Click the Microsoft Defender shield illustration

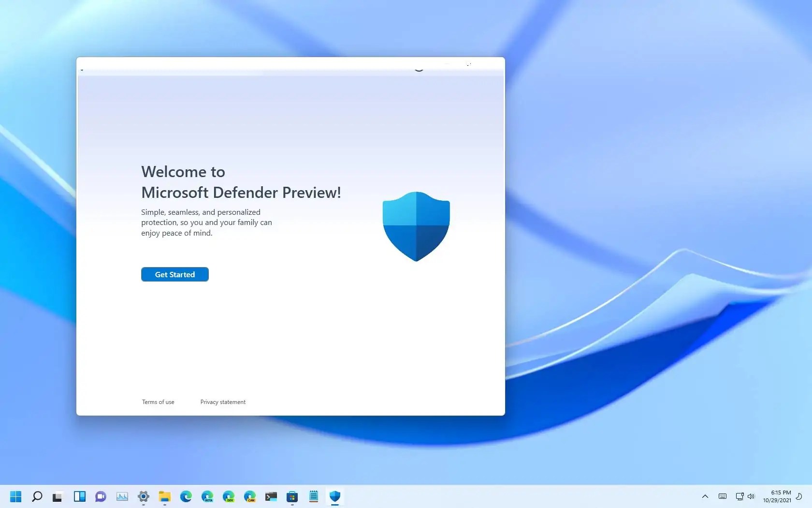416,226
